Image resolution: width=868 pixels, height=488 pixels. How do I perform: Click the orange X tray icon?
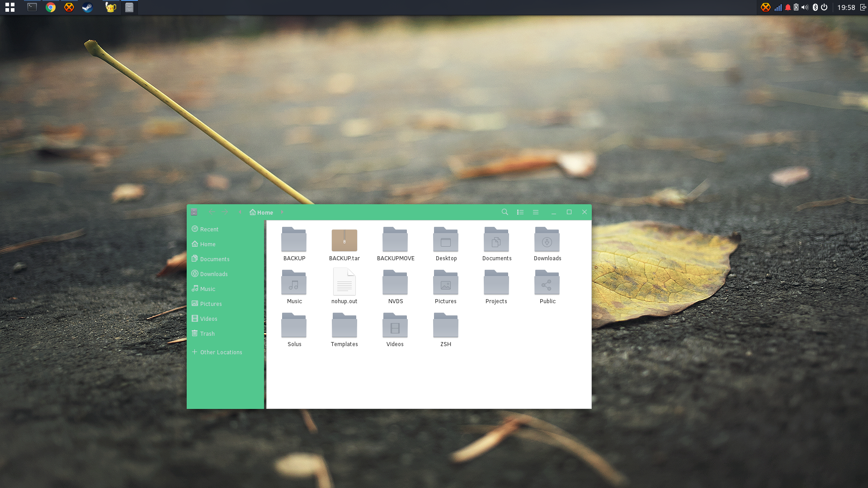pos(765,7)
